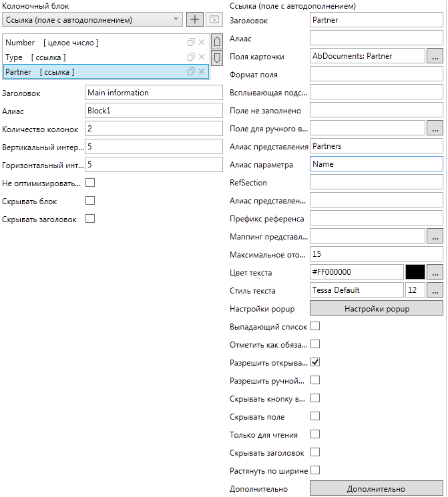Click the 'Дополнительно' button
Image resolution: width=448 pixels, height=497 pixels.
377,489
